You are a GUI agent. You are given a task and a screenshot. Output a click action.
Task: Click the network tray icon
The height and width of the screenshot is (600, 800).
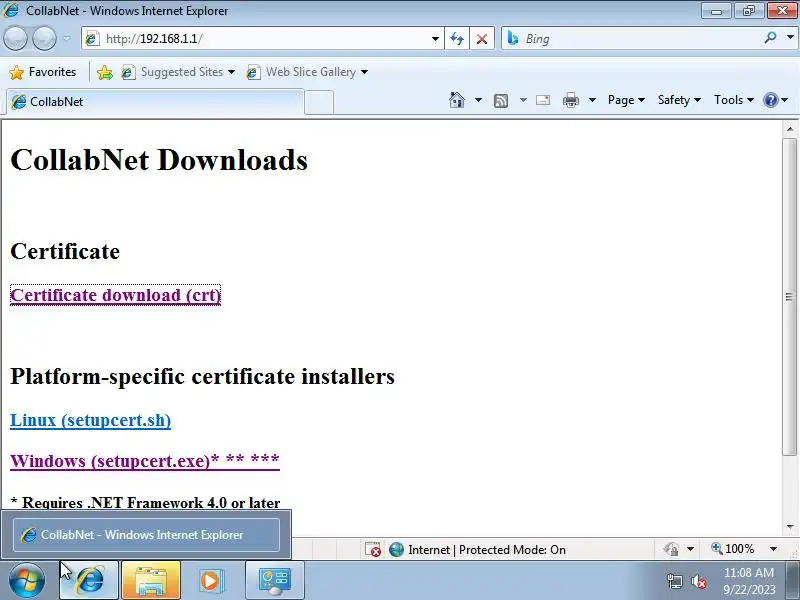click(675, 581)
